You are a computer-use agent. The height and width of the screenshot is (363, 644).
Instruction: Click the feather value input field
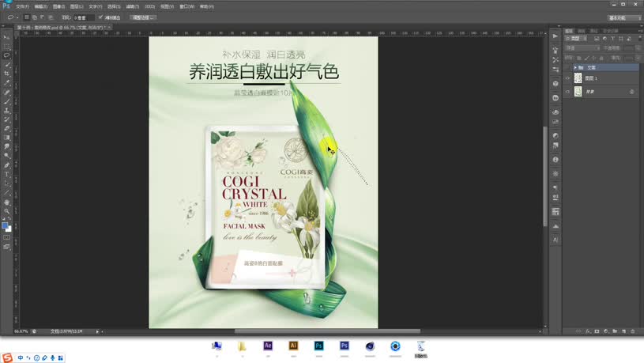pyautogui.click(x=84, y=17)
